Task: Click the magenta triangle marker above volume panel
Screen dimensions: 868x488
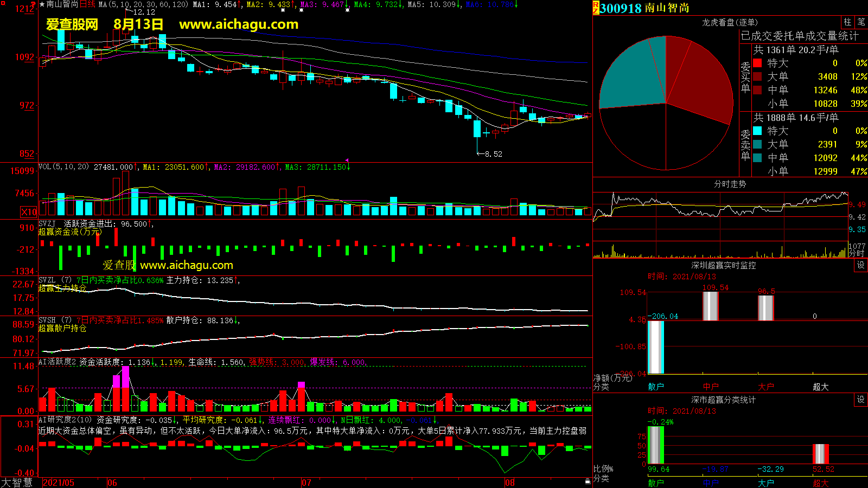Action: (x=347, y=160)
